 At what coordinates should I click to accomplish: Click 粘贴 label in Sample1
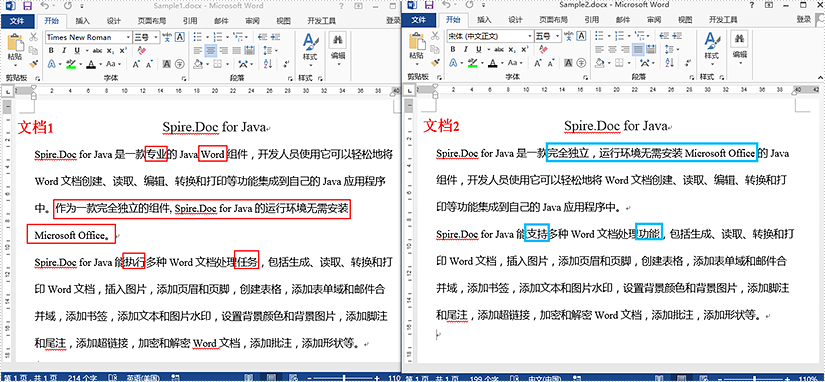pos(15,56)
